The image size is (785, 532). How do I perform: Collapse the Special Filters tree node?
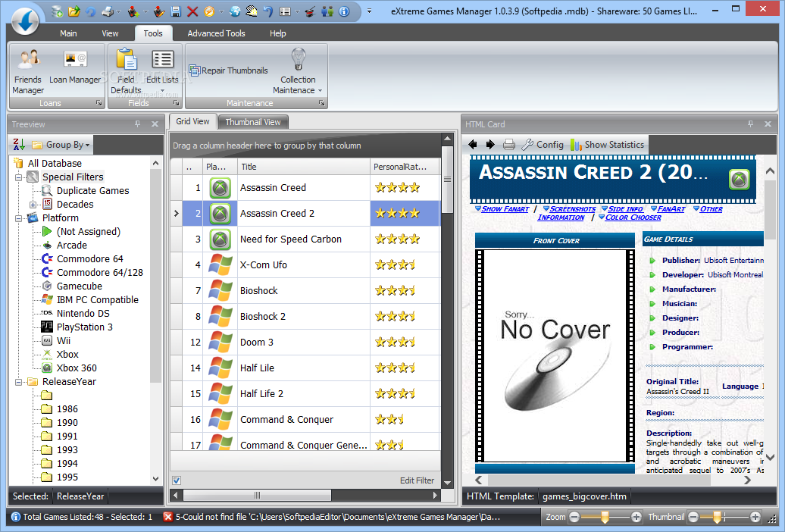tap(18, 177)
